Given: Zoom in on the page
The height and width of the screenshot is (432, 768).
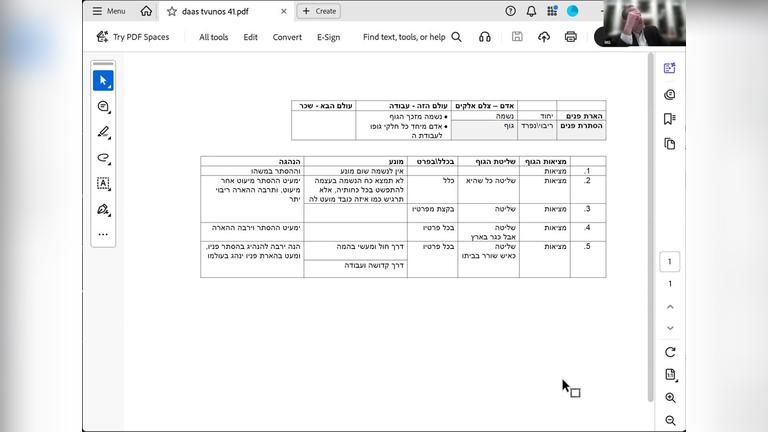Looking at the screenshot, I should click(670, 398).
